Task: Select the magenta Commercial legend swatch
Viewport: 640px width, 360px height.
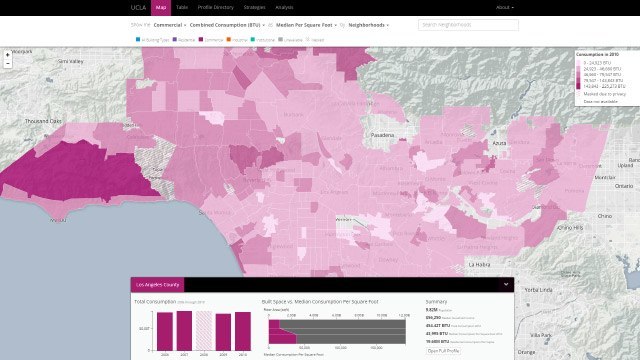Action: point(201,40)
